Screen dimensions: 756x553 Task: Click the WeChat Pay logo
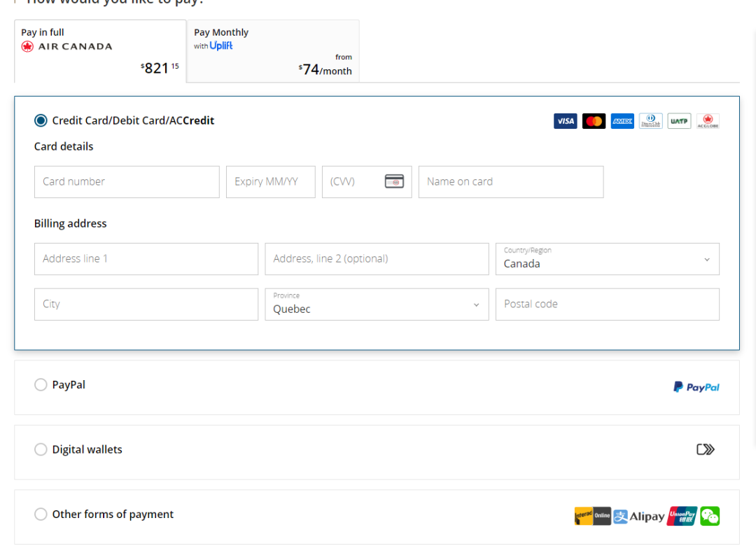pyautogui.click(x=710, y=517)
